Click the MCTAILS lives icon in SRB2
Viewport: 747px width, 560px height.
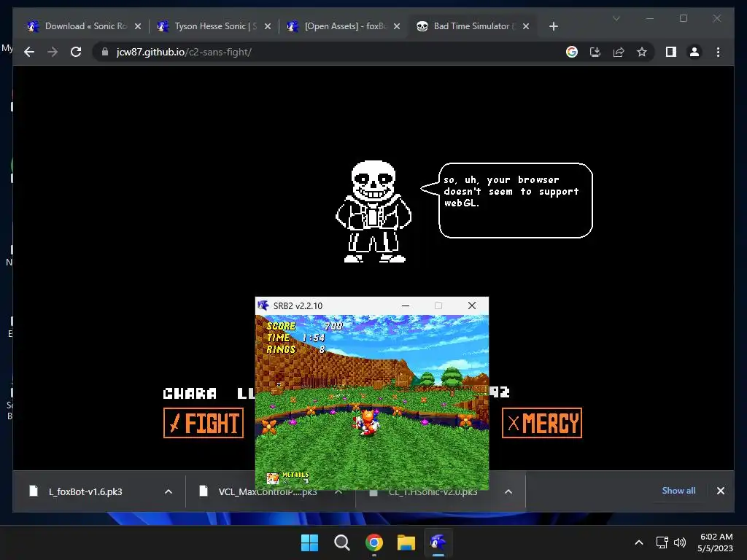click(273, 478)
